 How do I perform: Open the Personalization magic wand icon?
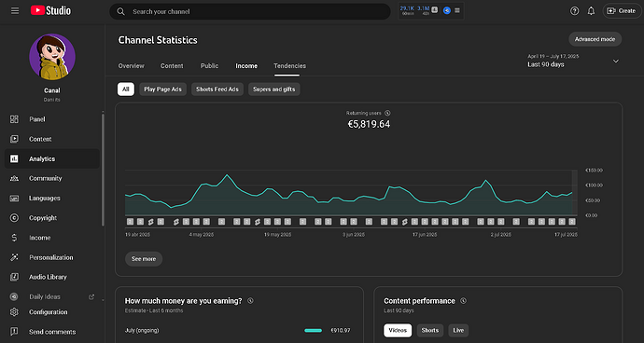14,257
